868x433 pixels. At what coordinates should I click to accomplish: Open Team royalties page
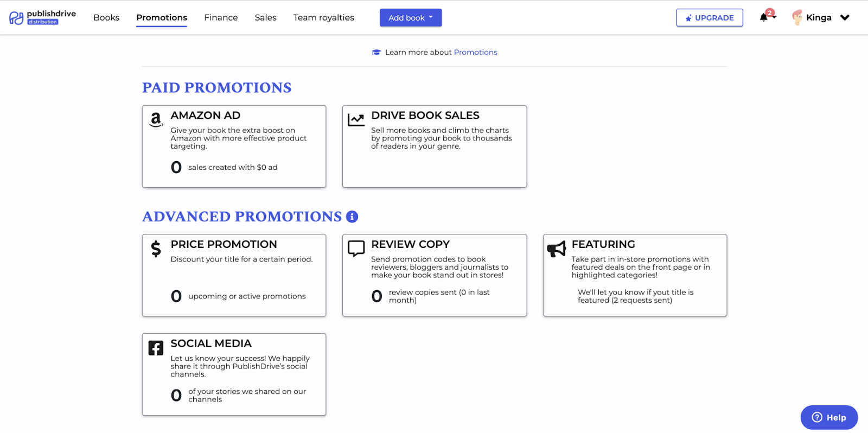(324, 17)
